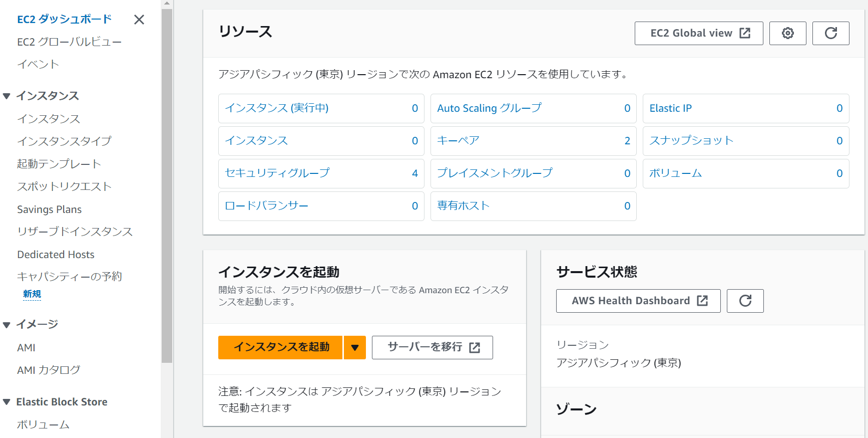Open リザーブドインスタンス in sidebar
This screenshot has height=438, width=868.
75,232
